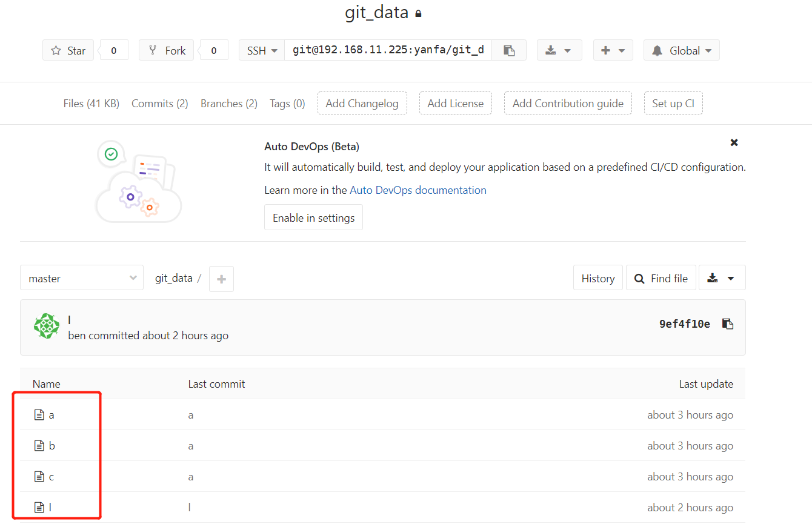Copy the SSH clone URL to clipboard
Viewport: 812px width, 524px height.
(509, 51)
